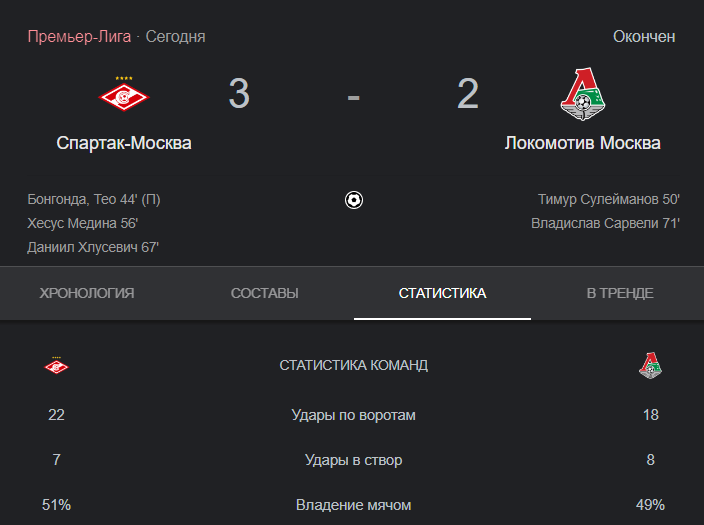Screen dimensions: 704x525
Task: Click the Окончен match status text
Action: pos(644,36)
